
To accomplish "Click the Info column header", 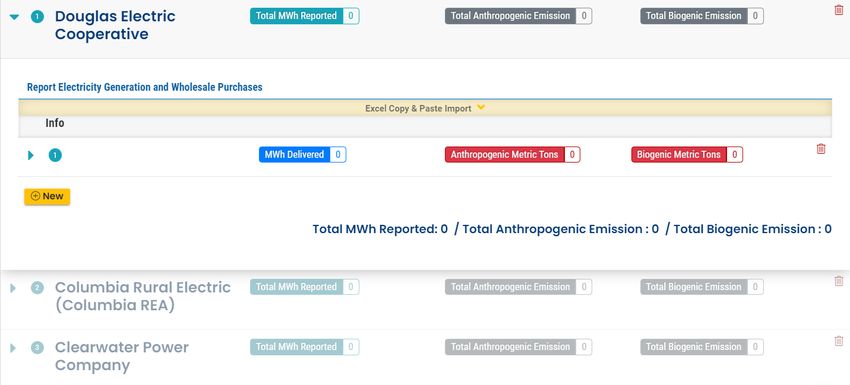I will [55, 123].
